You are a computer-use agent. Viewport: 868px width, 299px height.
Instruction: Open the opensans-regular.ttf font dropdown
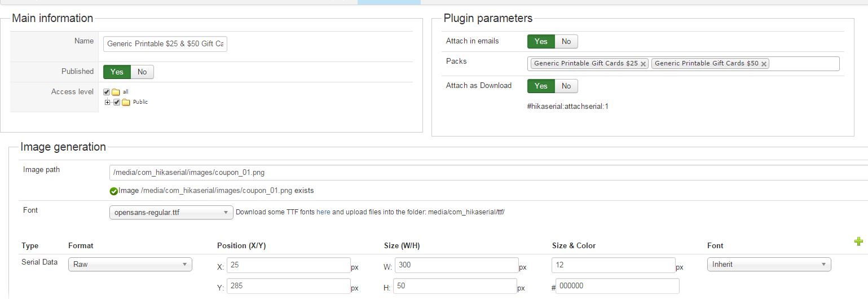click(x=171, y=213)
